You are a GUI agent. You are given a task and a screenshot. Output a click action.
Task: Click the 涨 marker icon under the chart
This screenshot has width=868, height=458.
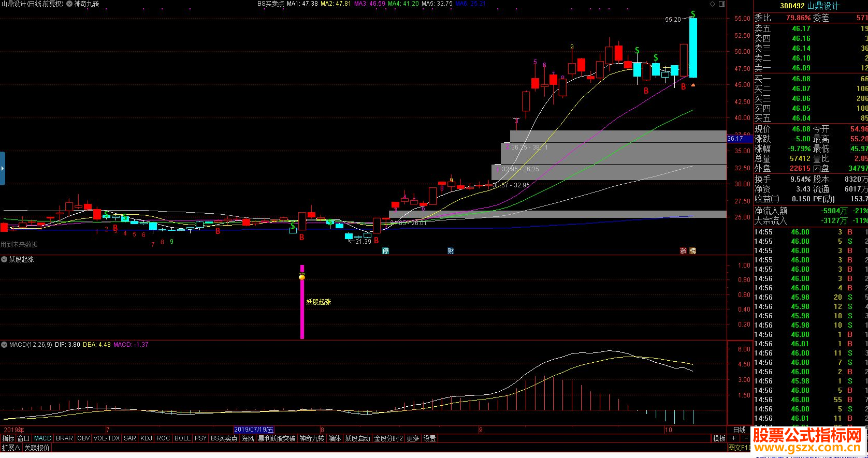(683, 251)
